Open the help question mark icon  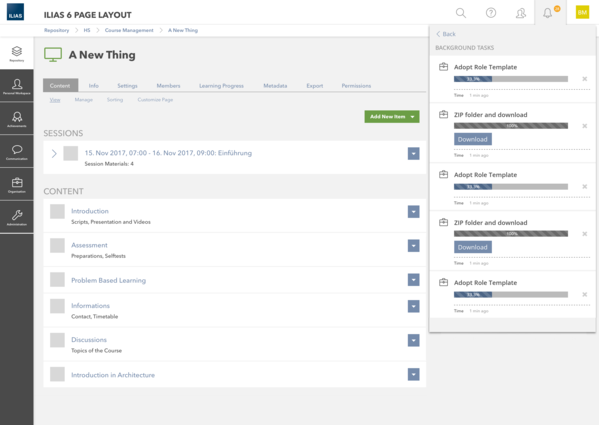(491, 13)
